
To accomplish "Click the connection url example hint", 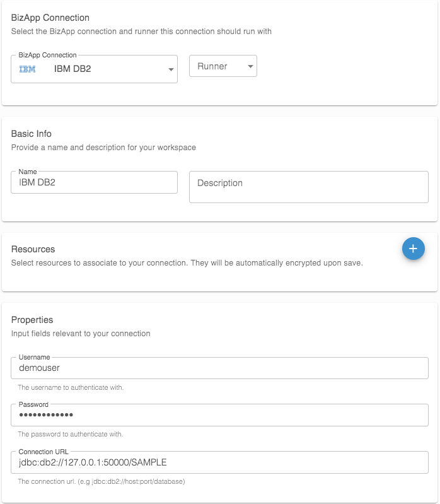I will coord(101,481).
